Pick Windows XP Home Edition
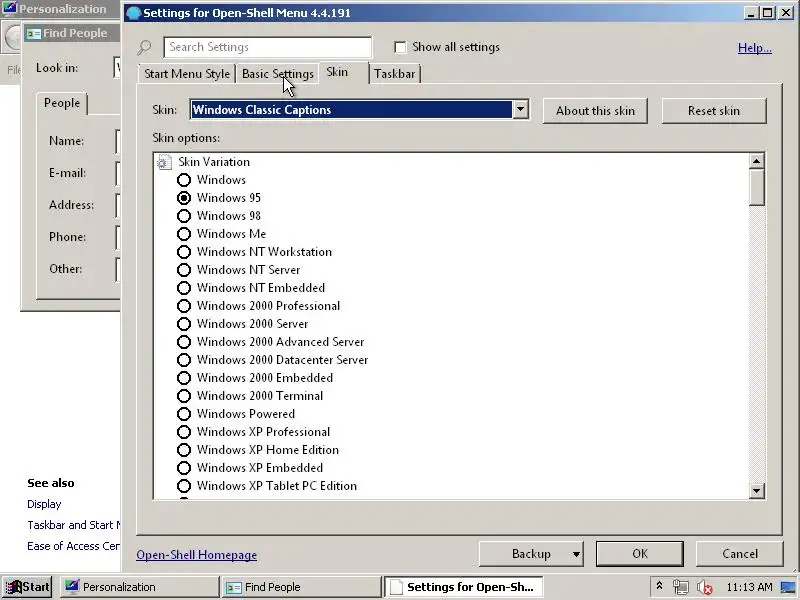Screen dimensions: 800x600 (x=184, y=450)
